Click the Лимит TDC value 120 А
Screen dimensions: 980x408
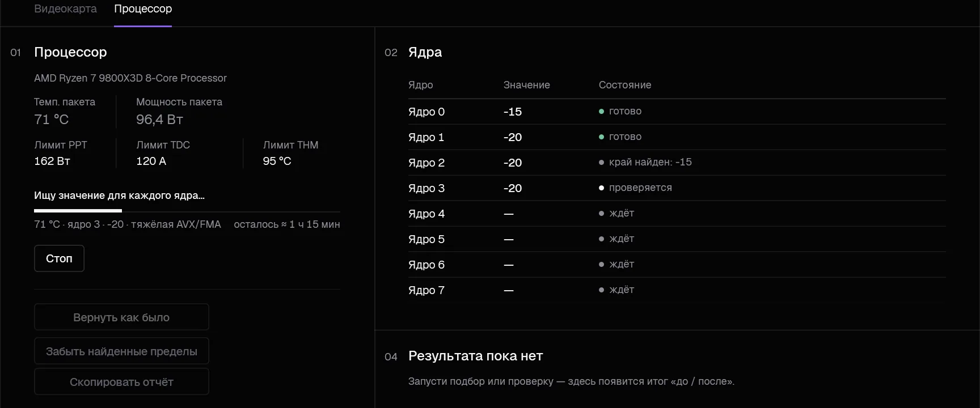coord(151,161)
